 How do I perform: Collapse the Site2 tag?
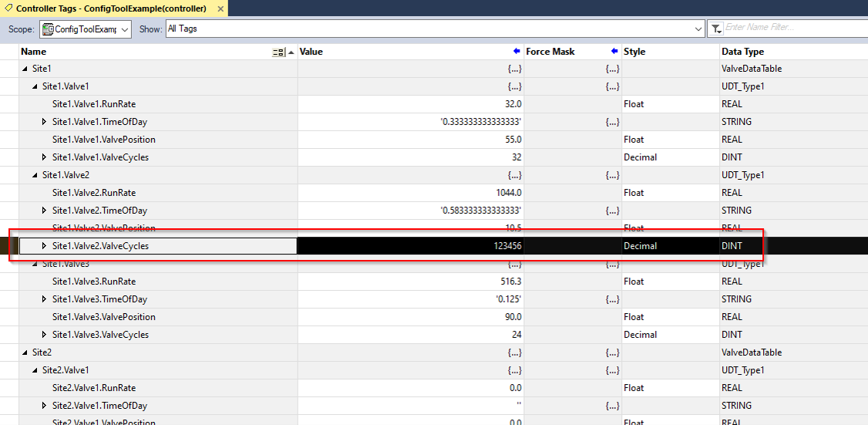coord(25,352)
